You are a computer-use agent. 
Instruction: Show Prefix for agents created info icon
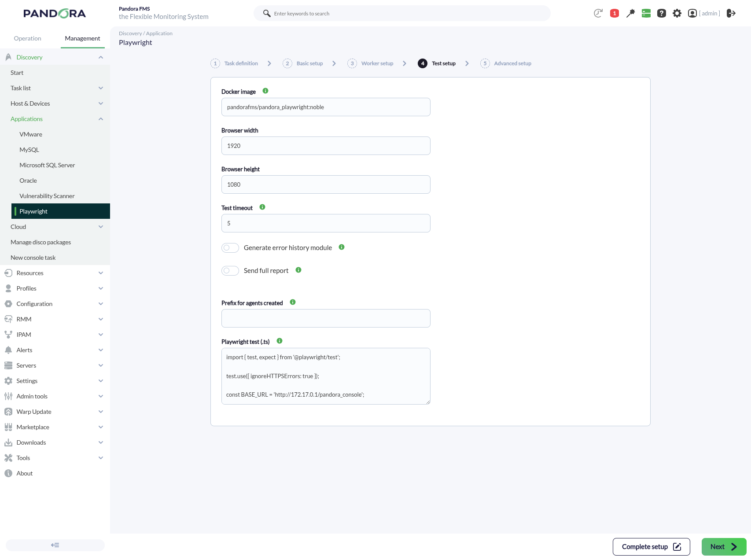tap(293, 302)
